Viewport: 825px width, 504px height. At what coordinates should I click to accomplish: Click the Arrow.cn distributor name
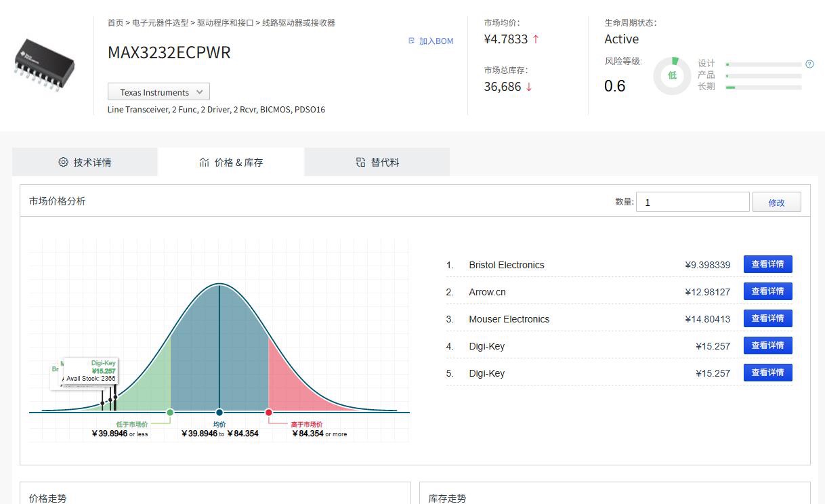(487, 292)
